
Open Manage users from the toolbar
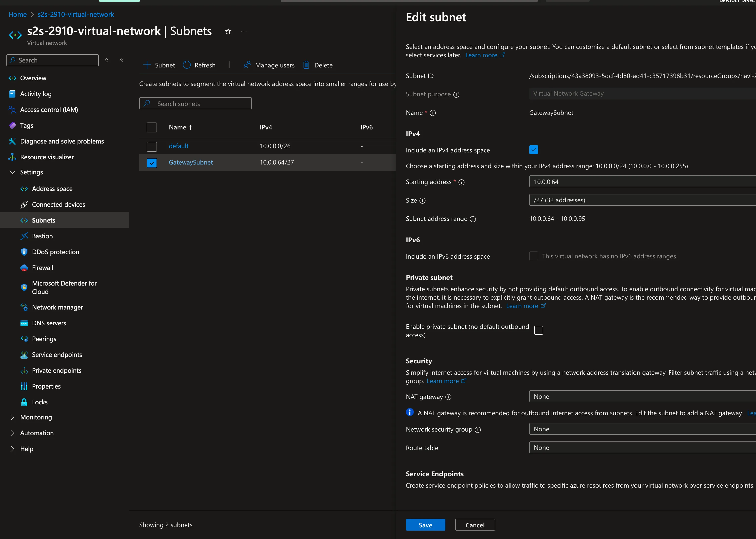[269, 65]
